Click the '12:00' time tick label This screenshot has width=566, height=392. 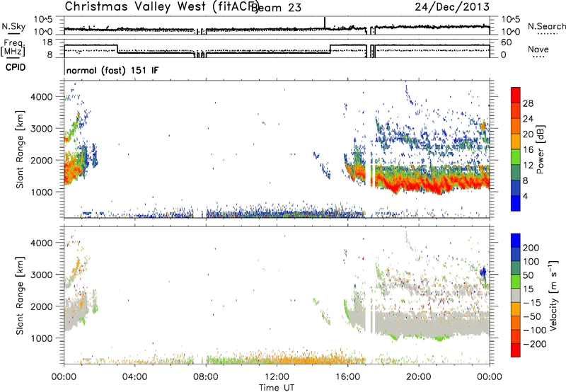click(277, 377)
